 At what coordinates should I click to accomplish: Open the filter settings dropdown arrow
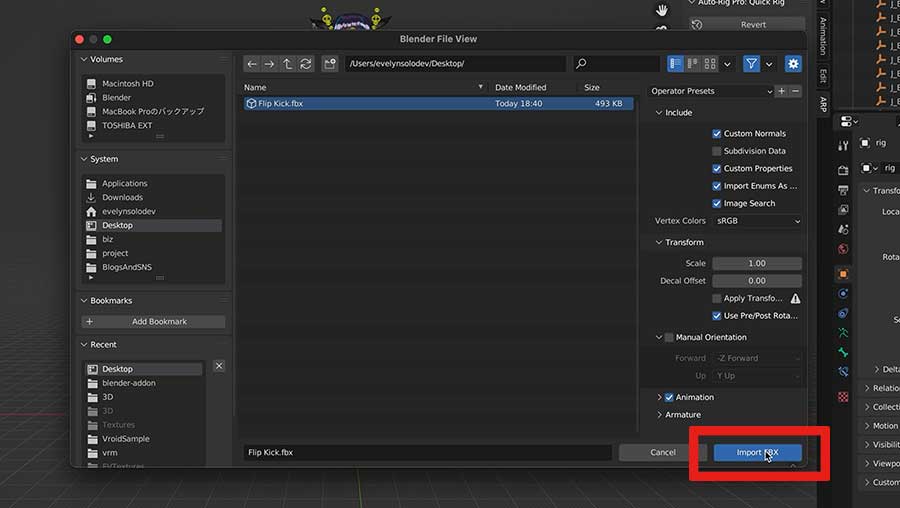coord(769,64)
